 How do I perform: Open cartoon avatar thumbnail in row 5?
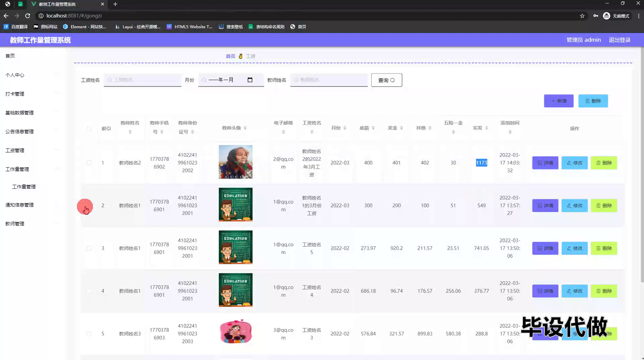(235, 332)
